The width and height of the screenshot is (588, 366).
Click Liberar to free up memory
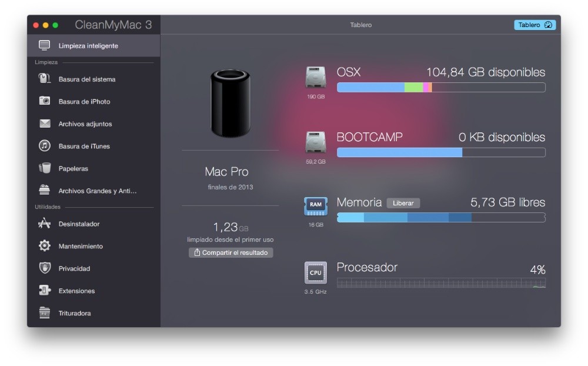pyautogui.click(x=403, y=202)
